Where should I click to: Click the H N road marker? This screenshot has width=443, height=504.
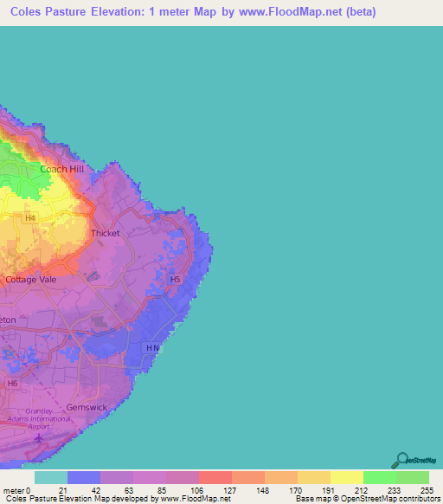(x=152, y=348)
